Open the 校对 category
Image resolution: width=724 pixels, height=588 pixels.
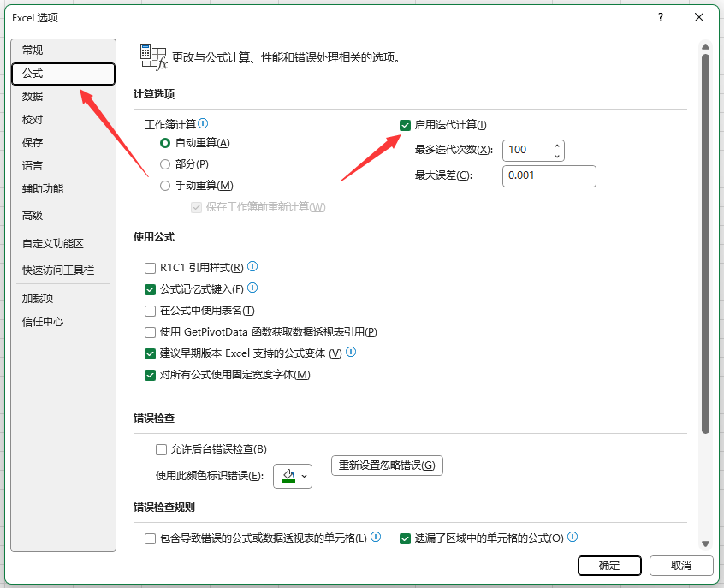(63, 120)
